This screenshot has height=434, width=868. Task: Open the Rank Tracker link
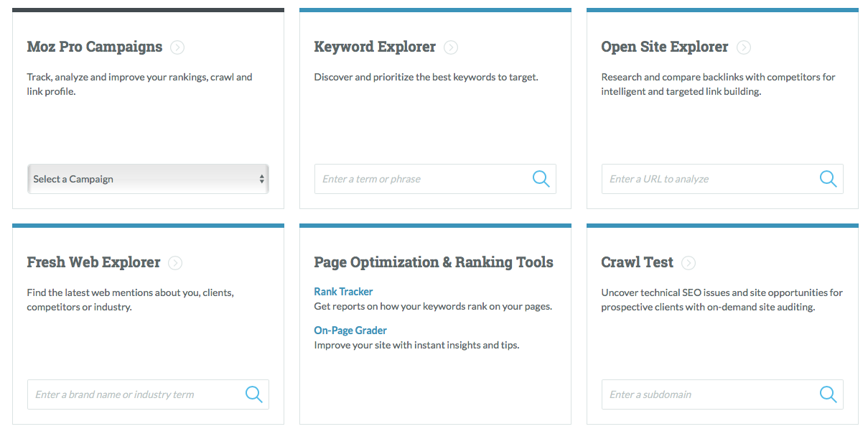point(343,292)
